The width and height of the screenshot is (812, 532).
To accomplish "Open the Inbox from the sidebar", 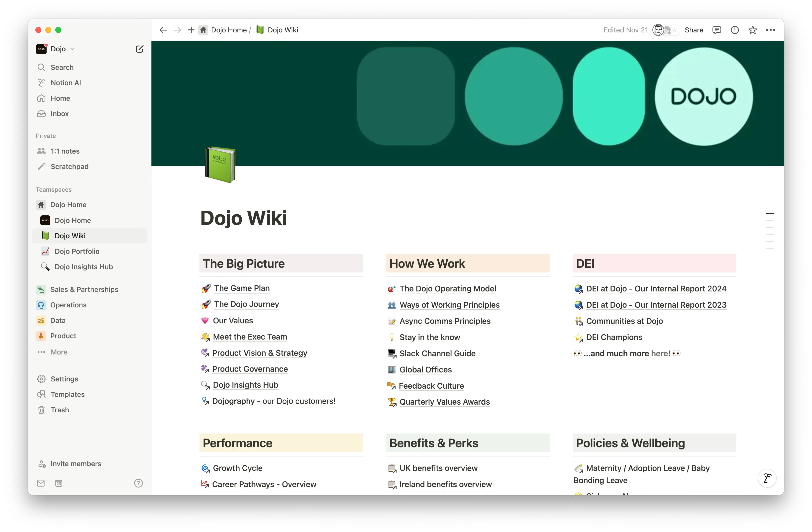I will 60,114.
